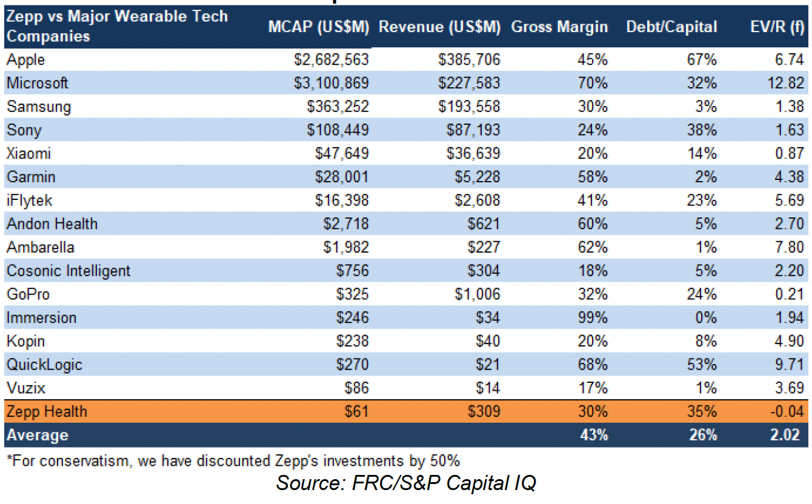Click Andon Health's market cap $2,718
812x504 pixels.
tap(346, 224)
